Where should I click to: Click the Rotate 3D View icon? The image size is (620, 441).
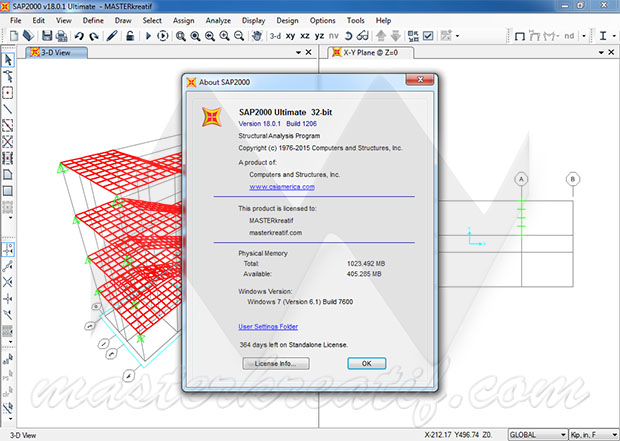pyautogui.click(x=348, y=36)
